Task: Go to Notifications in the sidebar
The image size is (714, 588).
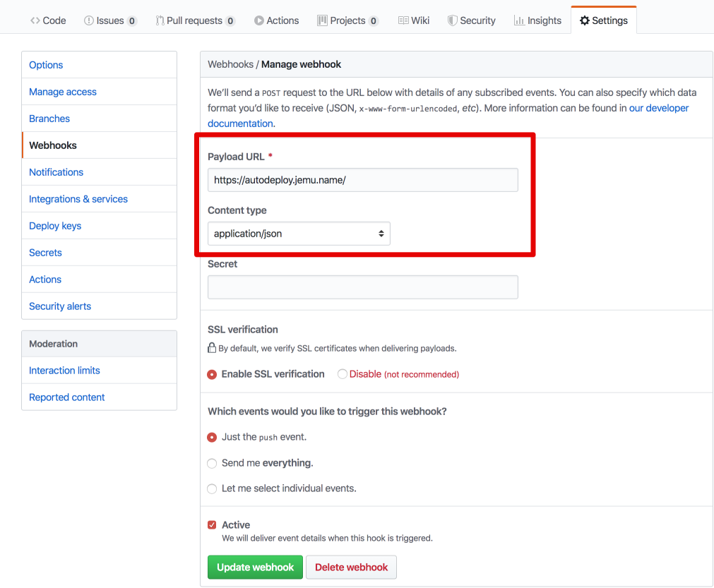Action: [x=56, y=172]
